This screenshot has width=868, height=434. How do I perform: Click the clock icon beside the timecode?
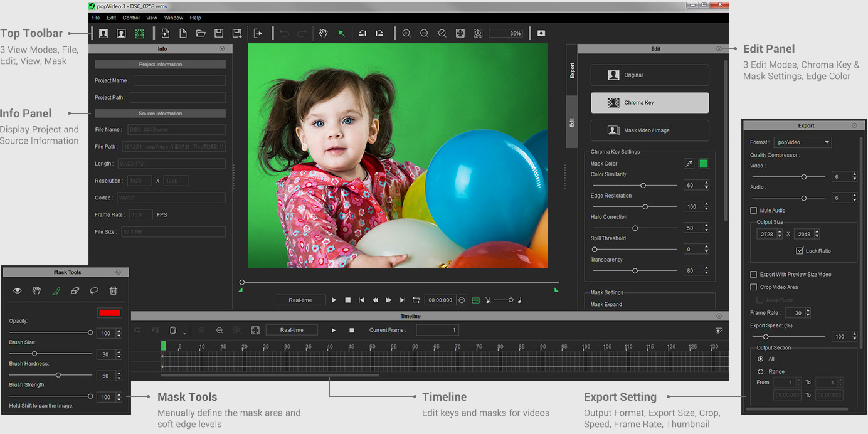(462, 300)
